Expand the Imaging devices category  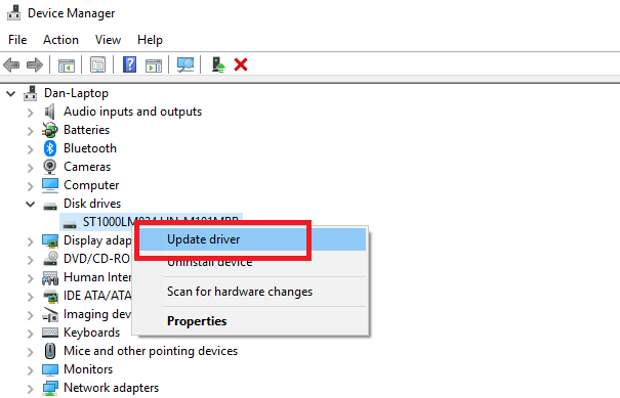(x=30, y=315)
